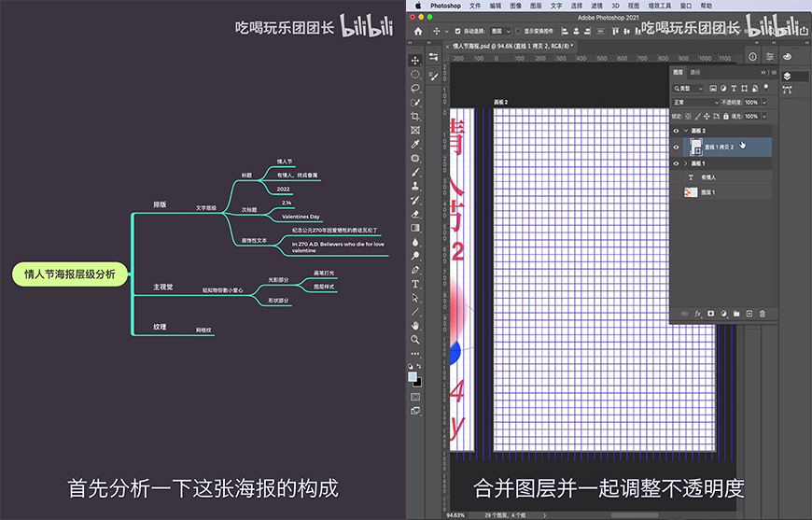Open the 滤镜 menu
The image size is (812, 520).
596,6
